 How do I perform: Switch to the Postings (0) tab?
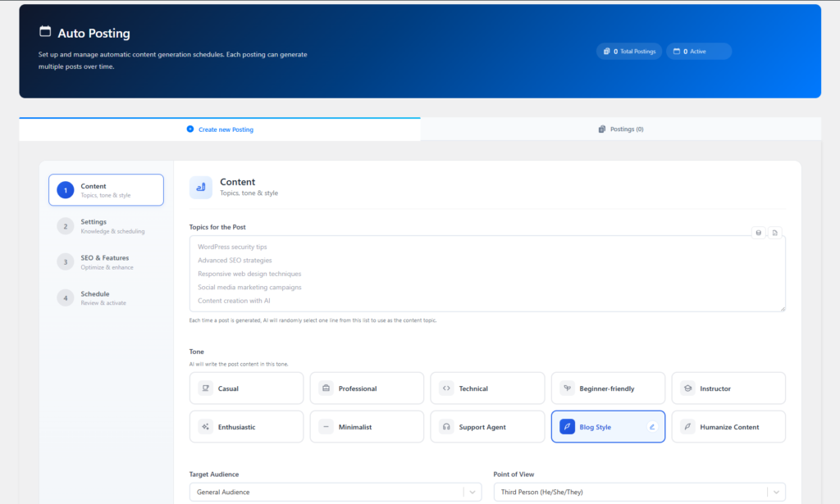click(621, 129)
